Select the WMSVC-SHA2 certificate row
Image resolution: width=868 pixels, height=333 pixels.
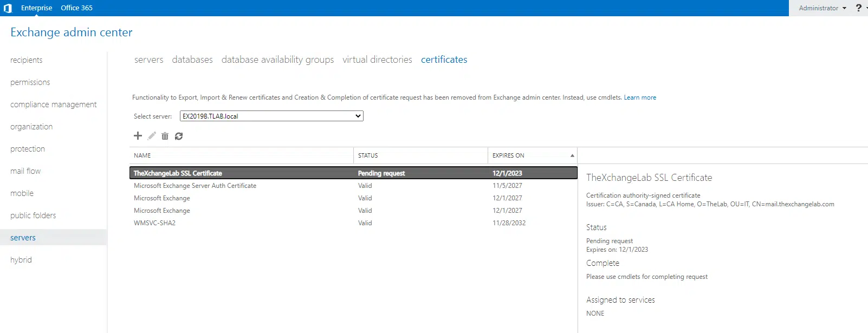pyautogui.click(x=353, y=223)
